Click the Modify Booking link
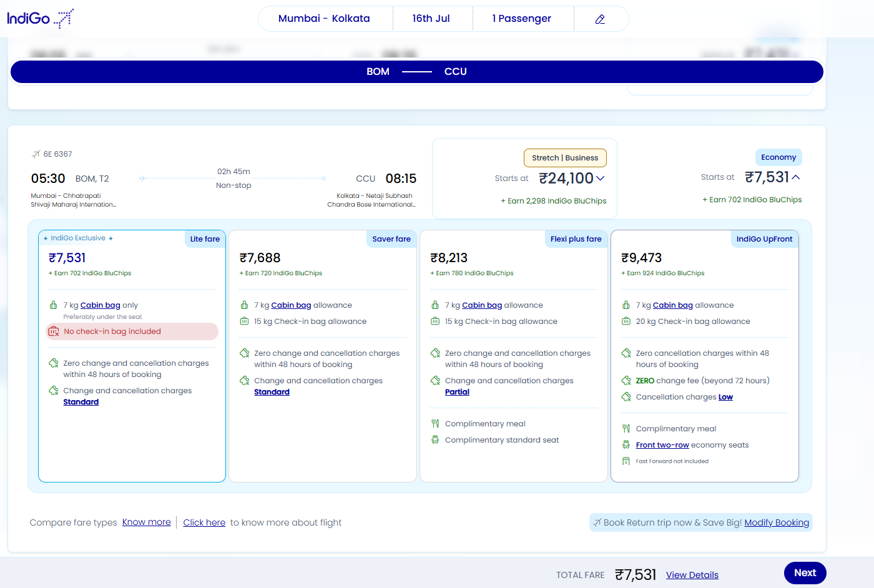 (x=777, y=522)
